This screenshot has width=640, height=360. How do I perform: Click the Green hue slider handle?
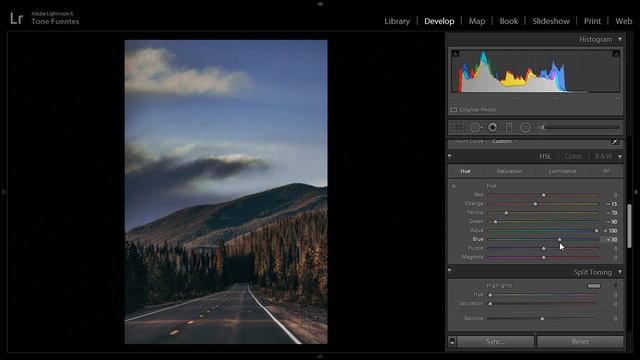(495, 222)
